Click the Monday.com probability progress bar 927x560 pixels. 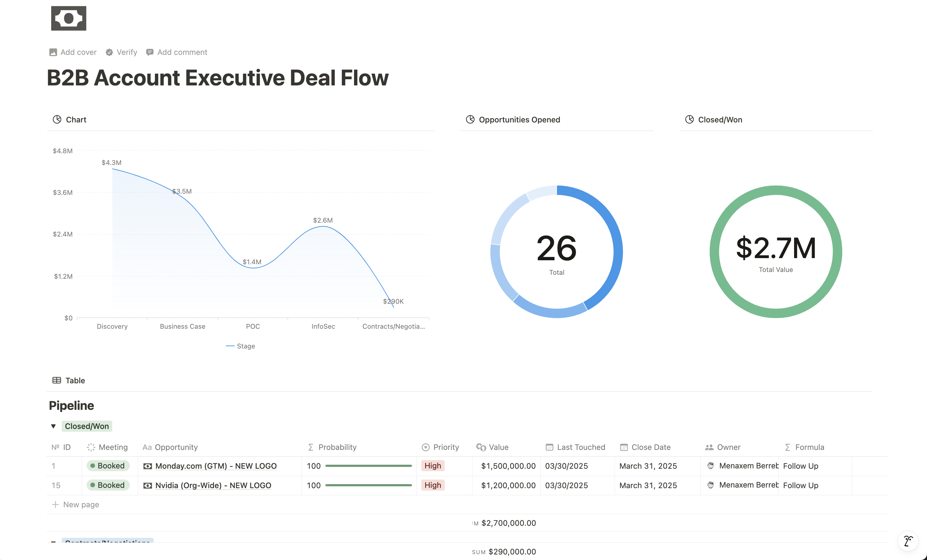pyautogui.click(x=368, y=466)
